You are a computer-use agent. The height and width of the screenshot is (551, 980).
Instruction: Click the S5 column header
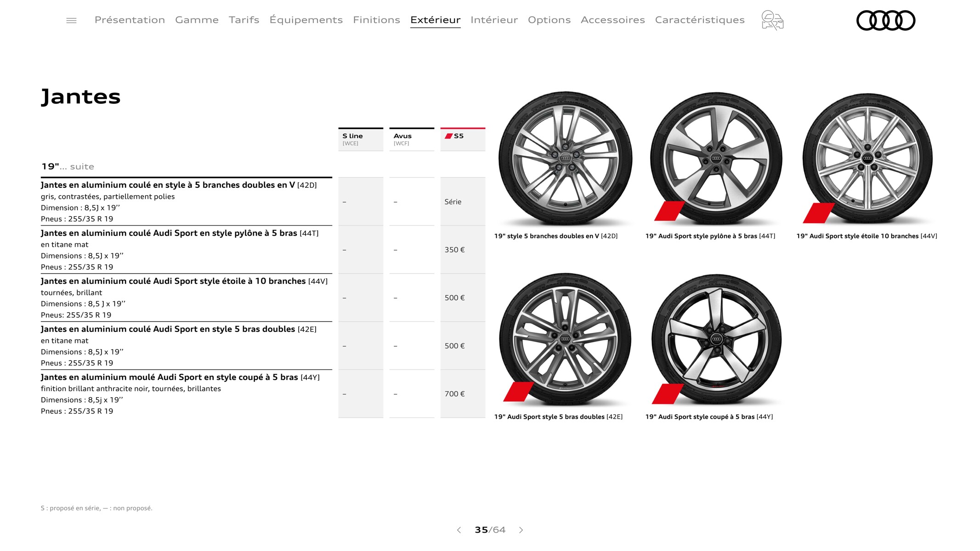[x=463, y=139]
